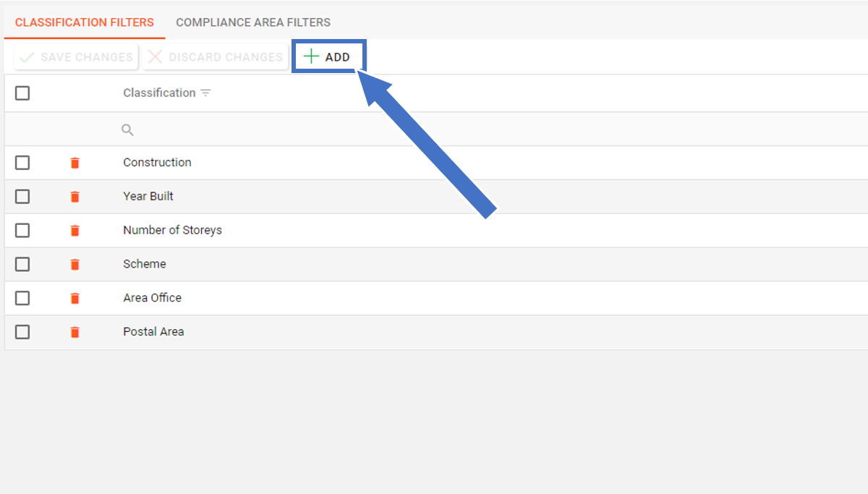Screen dimensions: 868x494
Task: Enable the Scheme row checkbox
Action: click(x=22, y=265)
